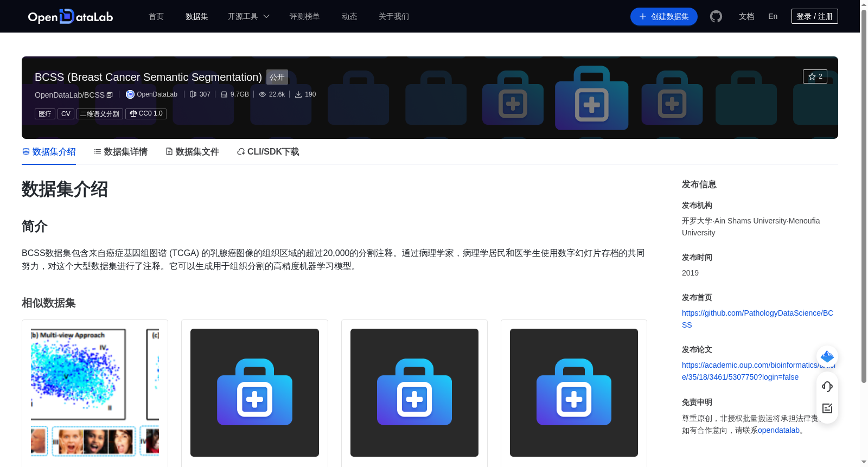Expand the 开源工具 dropdown menu
Screen dimensions: 868x467
pos(248,16)
